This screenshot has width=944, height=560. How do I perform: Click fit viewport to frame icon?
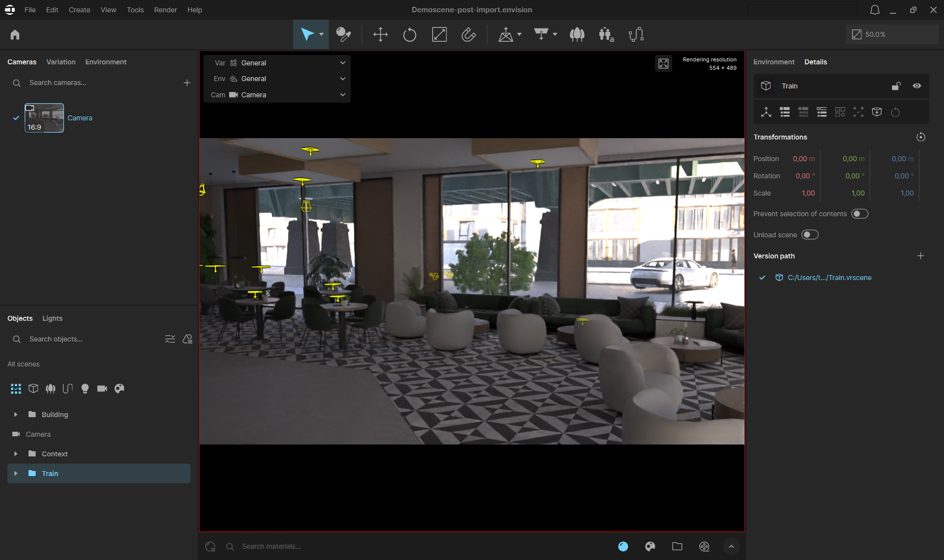point(663,63)
